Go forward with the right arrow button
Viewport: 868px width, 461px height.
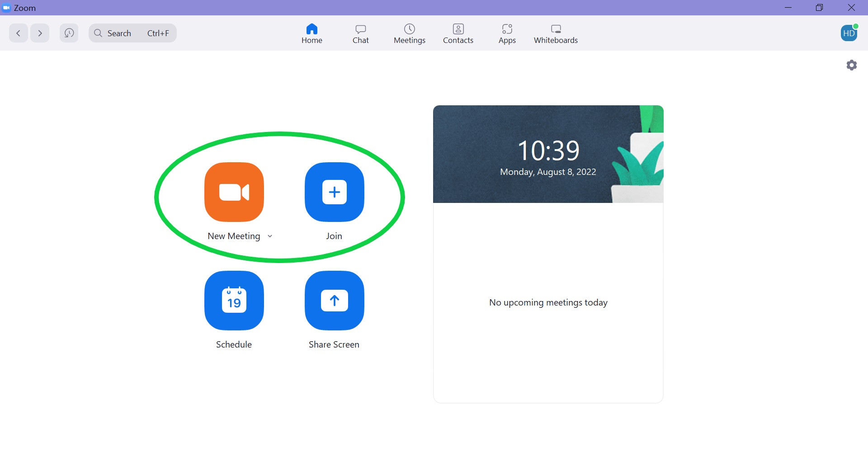pos(40,33)
